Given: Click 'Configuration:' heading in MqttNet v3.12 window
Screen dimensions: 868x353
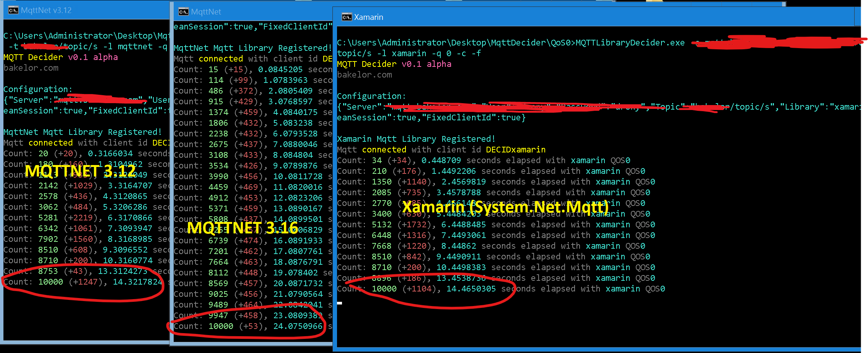Looking at the screenshot, I should click(38, 89).
